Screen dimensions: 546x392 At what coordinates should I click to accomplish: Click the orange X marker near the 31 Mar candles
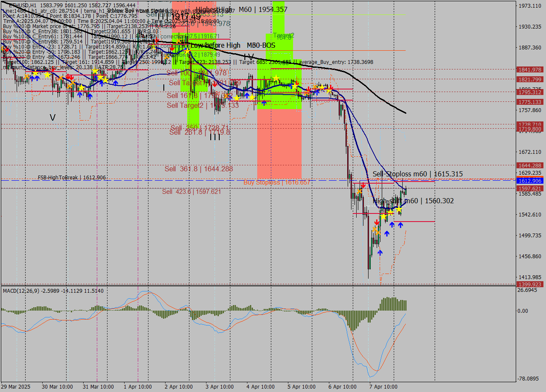(72, 83)
